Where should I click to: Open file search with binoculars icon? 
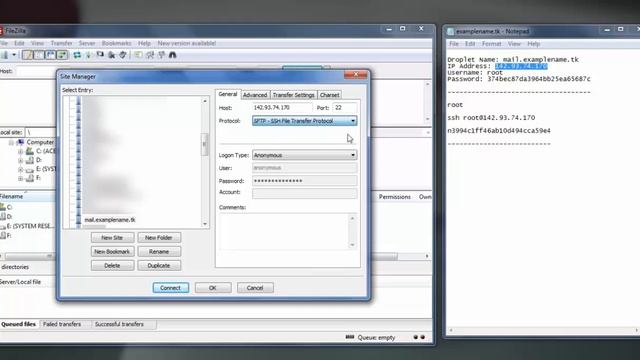click(x=173, y=55)
